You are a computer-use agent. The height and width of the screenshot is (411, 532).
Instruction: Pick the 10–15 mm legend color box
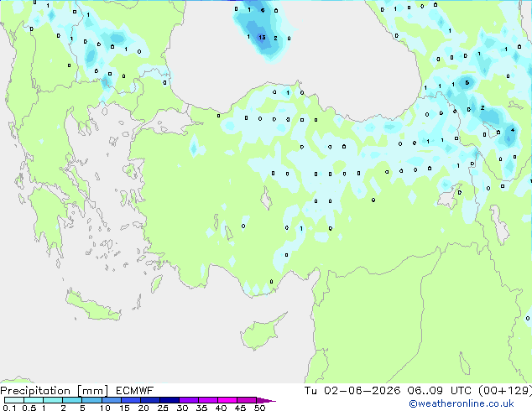(111, 400)
